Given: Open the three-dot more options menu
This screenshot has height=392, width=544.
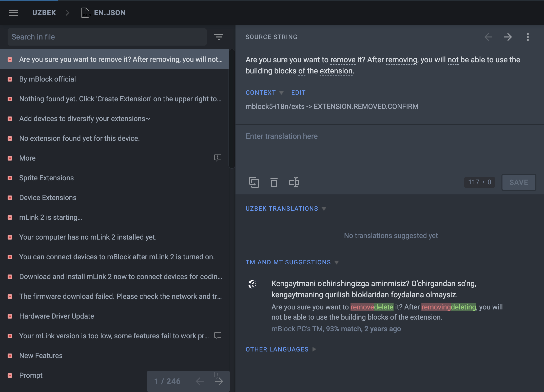Looking at the screenshot, I should pyautogui.click(x=528, y=37).
